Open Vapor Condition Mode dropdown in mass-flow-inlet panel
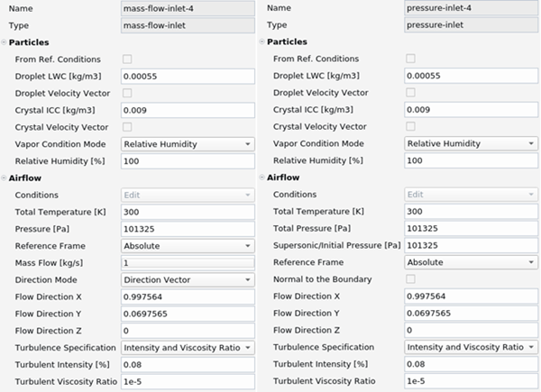541x392 pixels. [188, 144]
